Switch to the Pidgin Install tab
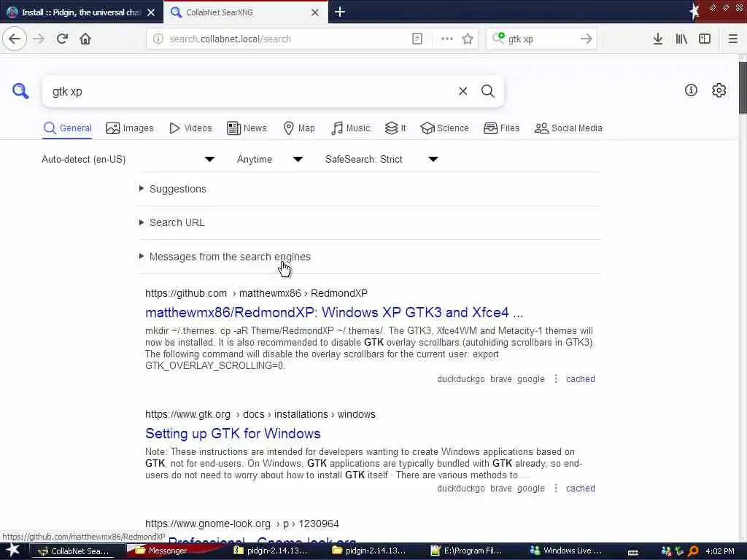 [x=81, y=12]
